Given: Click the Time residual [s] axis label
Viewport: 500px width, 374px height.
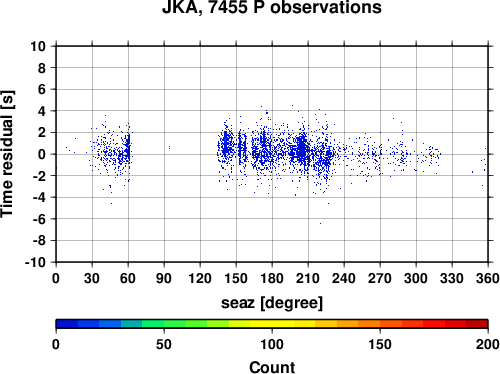Looking at the screenshot, I should 7,154.
